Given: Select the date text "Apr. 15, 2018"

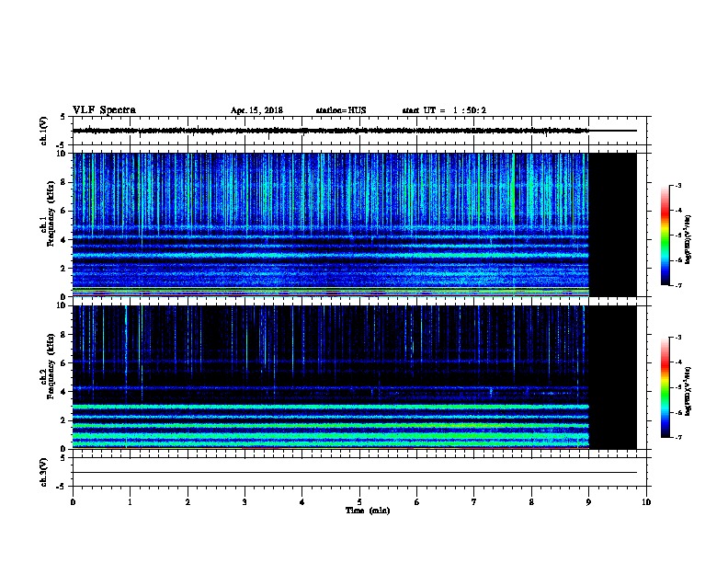Looking at the screenshot, I should pyautogui.click(x=256, y=110).
